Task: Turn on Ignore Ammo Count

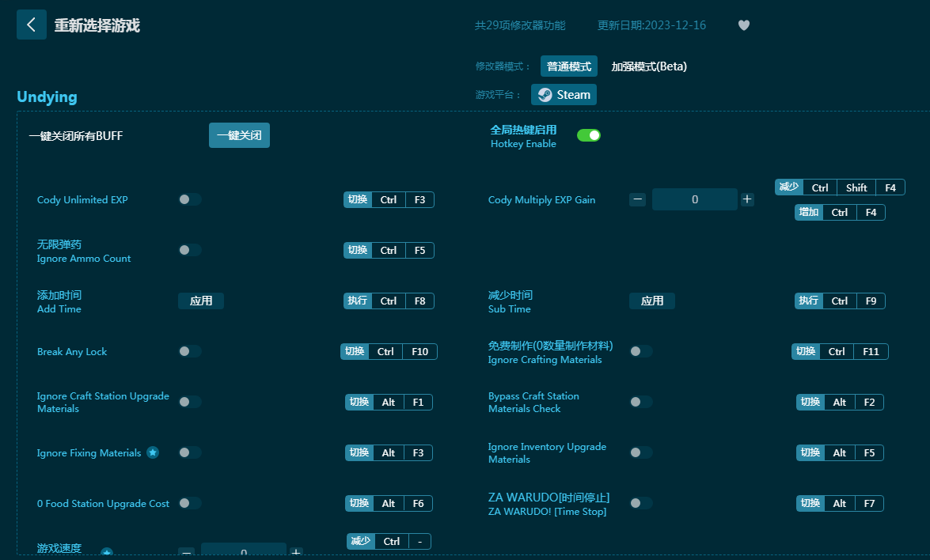Action: (x=190, y=250)
